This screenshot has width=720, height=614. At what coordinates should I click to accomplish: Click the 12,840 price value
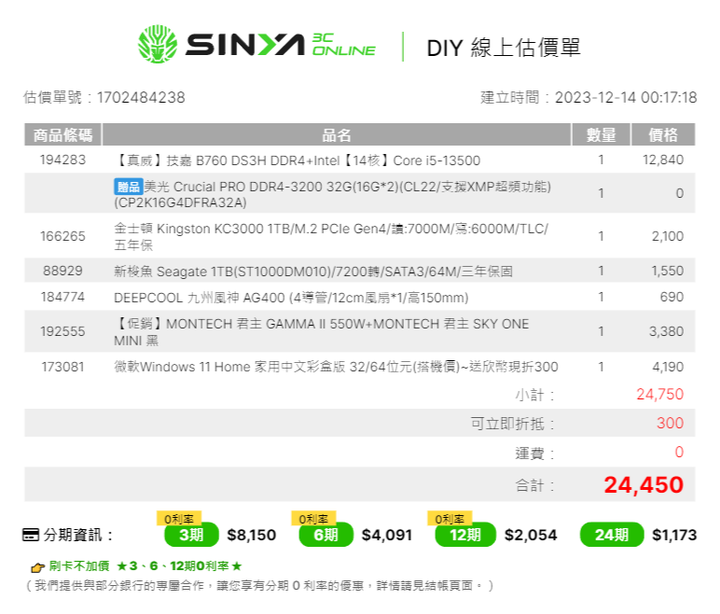tap(663, 160)
